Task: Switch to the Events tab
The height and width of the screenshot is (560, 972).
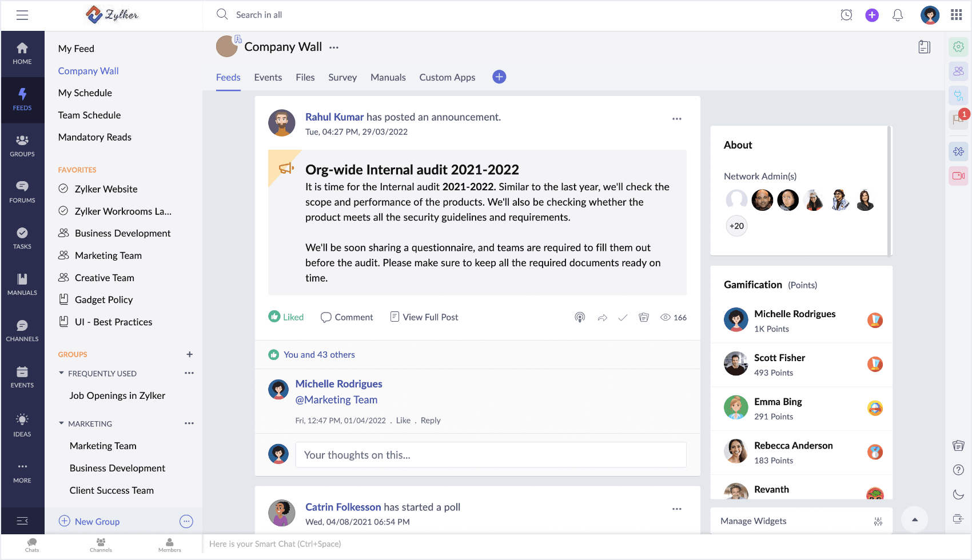Action: coord(268,77)
